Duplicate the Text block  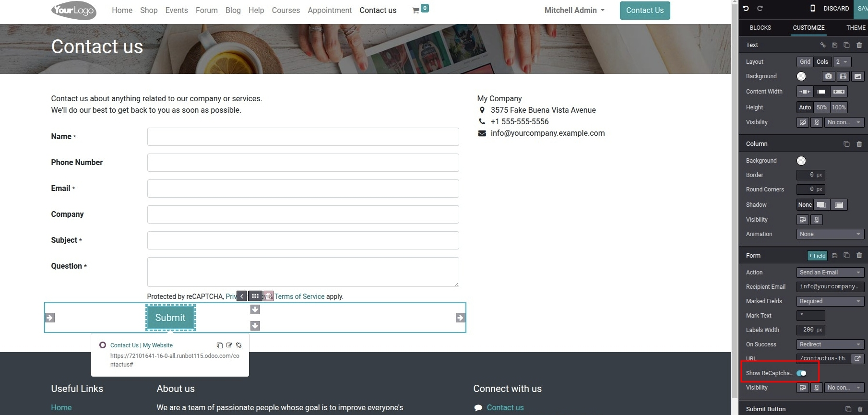pos(847,45)
